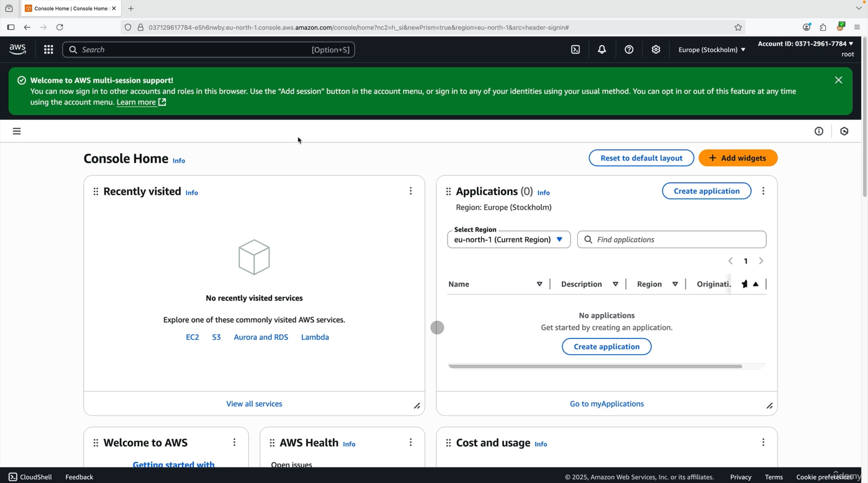
Task: Open the browser application menu
Action: (x=857, y=27)
